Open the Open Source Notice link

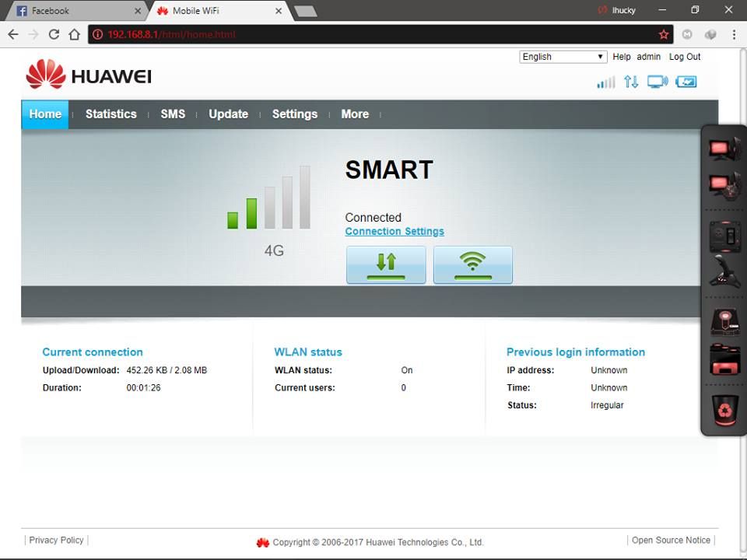point(671,540)
